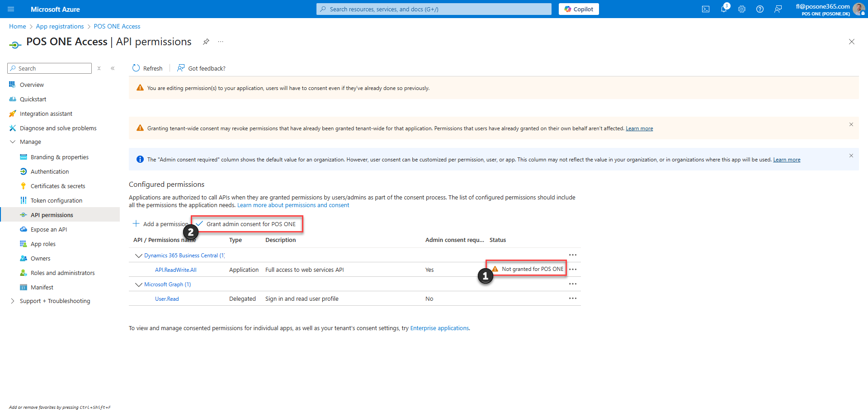Open the more options ellipsis beside title
The height and width of the screenshot is (412, 868).
point(221,42)
